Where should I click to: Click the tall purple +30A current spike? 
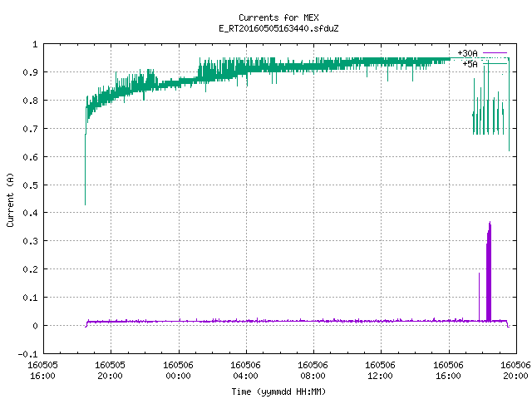coord(489,272)
